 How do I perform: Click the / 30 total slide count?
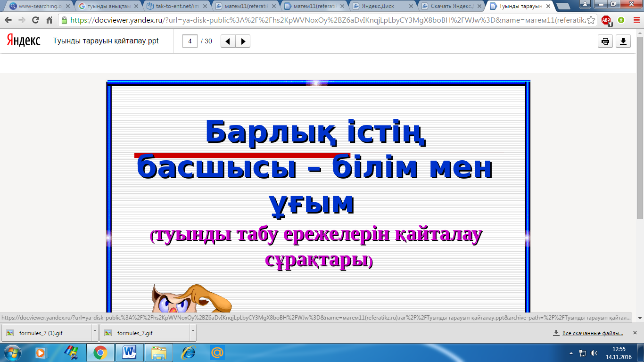[206, 41]
